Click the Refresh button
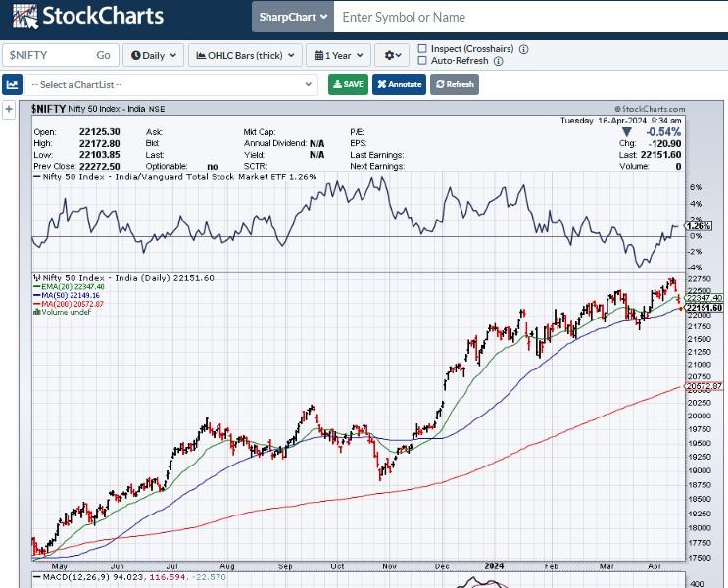This screenshot has width=728, height=588. point(455,84)
